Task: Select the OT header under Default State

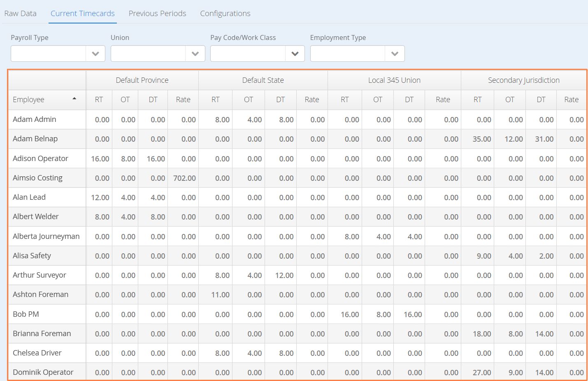Action: click(x=249, y=100)
